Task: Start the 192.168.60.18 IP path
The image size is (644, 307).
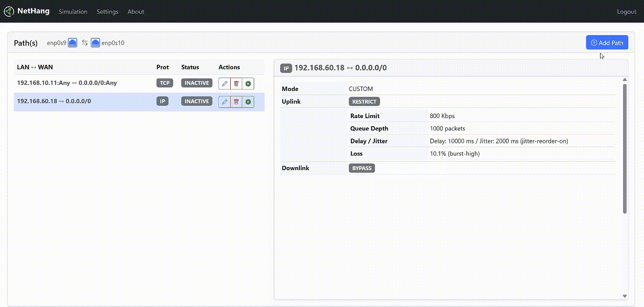Action: pos(248,102)
